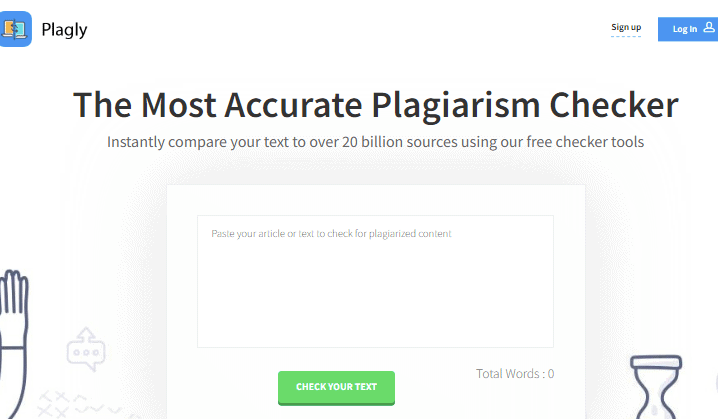Click the raised hand illustration
The width and height of the screenshot is (718, 419).
tap(13, 343)
